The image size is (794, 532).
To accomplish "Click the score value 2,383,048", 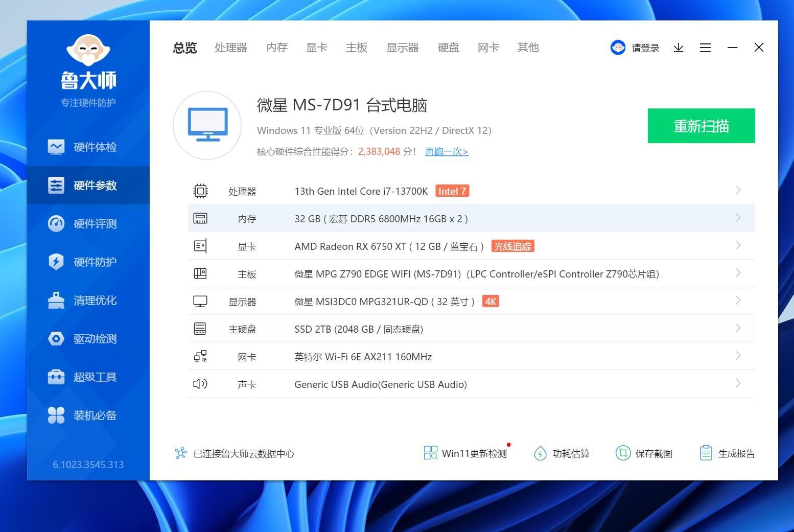I will 379,152.
